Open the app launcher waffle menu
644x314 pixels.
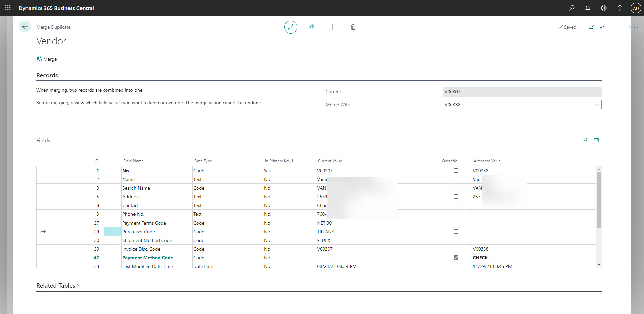(8, 8)
